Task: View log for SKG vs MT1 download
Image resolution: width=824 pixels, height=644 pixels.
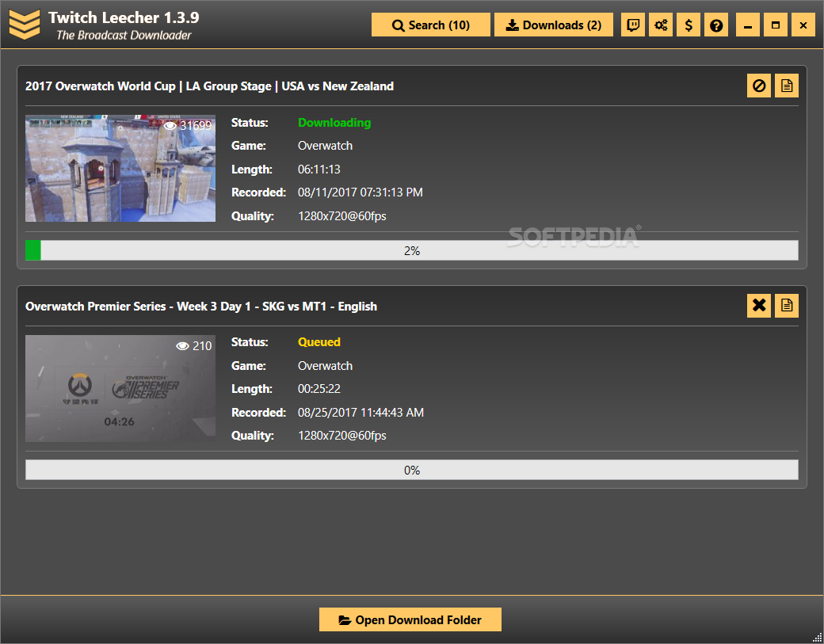Action: (x=787, y=306)
